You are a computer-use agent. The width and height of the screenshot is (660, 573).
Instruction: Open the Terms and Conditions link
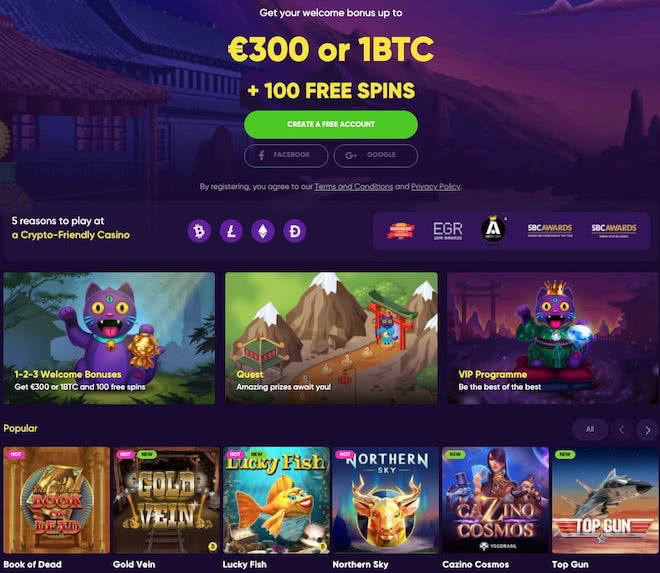(x=354, y=187)
